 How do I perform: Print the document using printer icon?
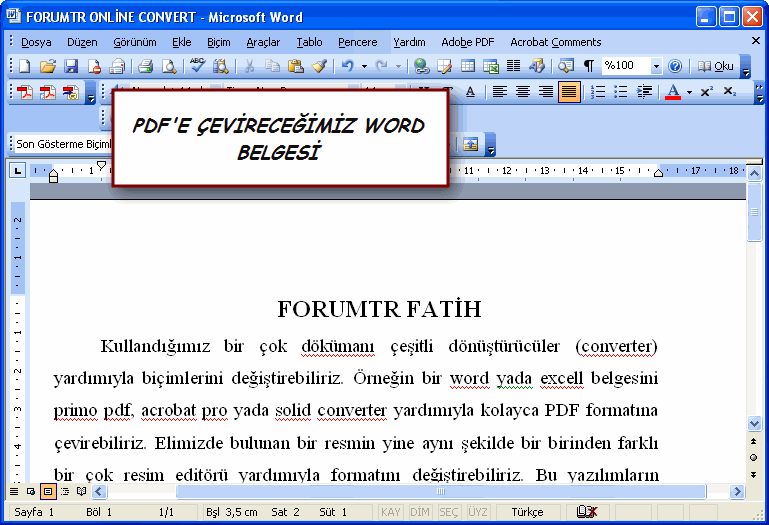tap(146, 66)
